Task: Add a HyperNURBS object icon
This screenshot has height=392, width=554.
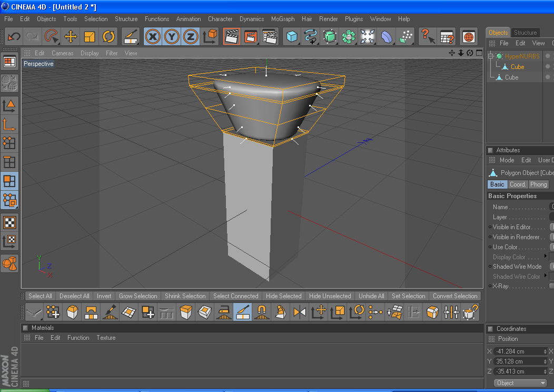Action: [330, 36]
